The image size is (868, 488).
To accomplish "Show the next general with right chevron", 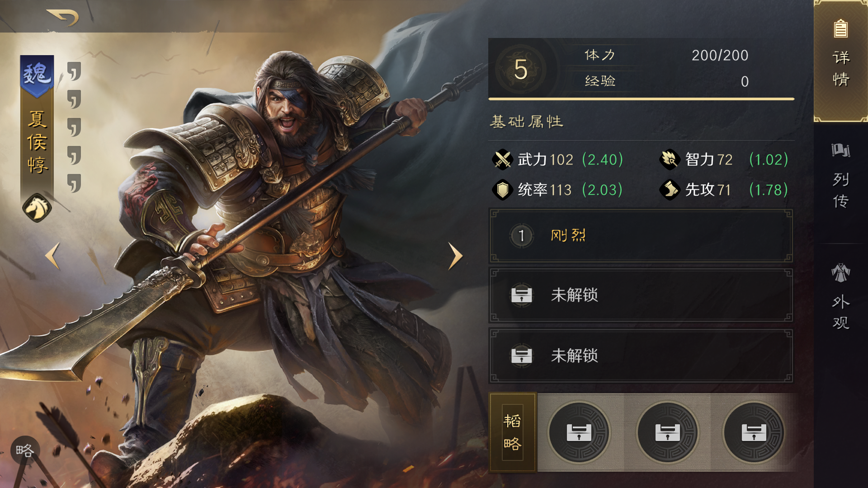I will coord(455,256).
